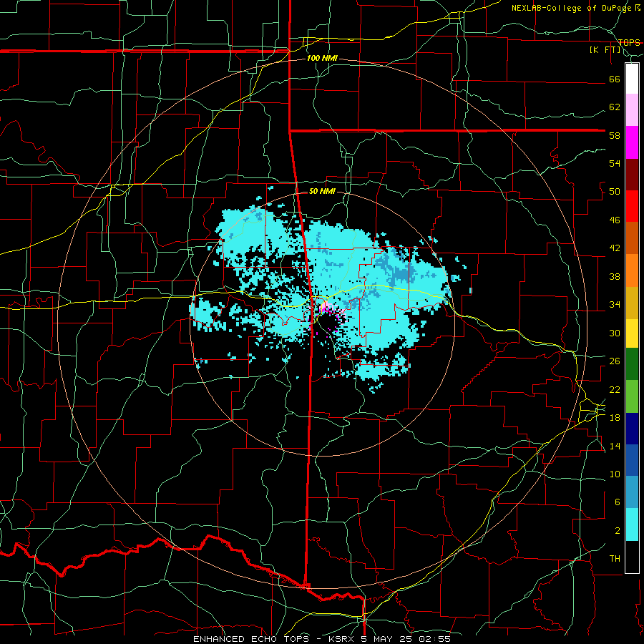Click the "TH" threshold label
This screenshot has height=644, width=644.
615,558
